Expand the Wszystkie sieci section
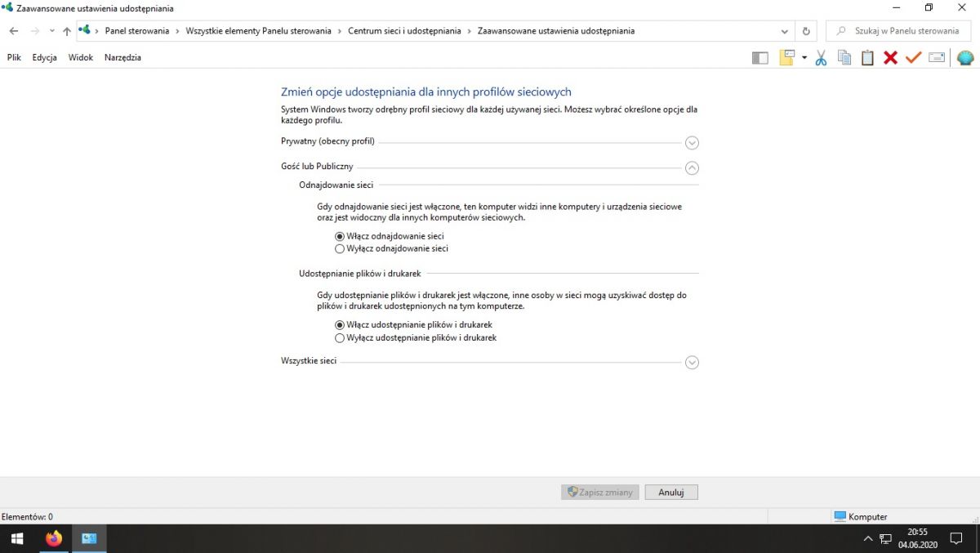The width and height of the screenshot is (980, 553). tap(692, 362)
